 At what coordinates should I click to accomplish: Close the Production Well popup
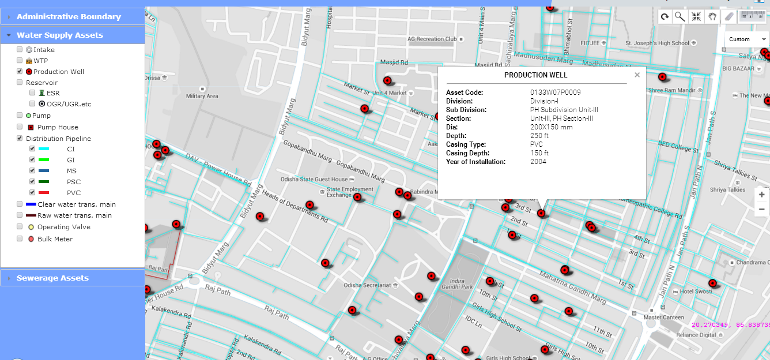[637, 75]
